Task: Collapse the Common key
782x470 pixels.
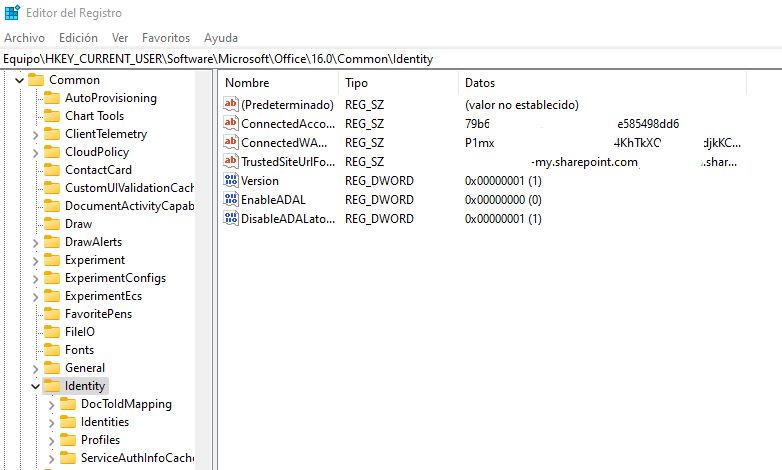Action: pyautogui.click(x=19, y=80)
